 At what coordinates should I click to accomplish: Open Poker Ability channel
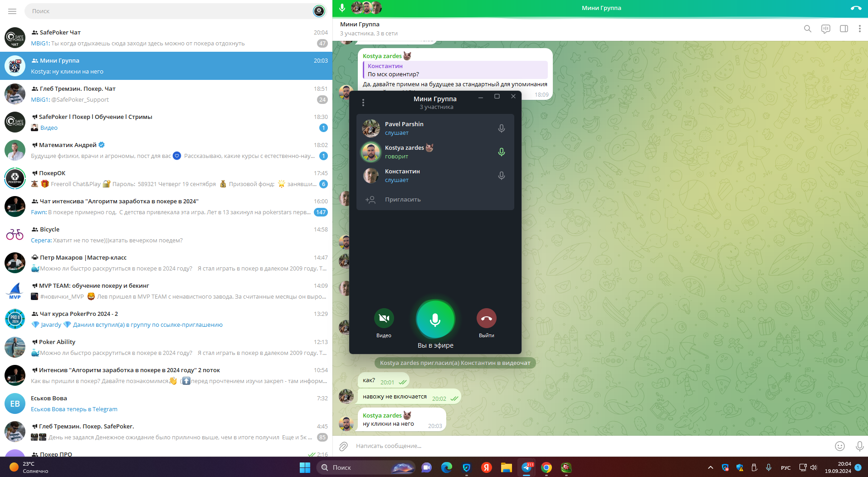click(x=166, y=347)
